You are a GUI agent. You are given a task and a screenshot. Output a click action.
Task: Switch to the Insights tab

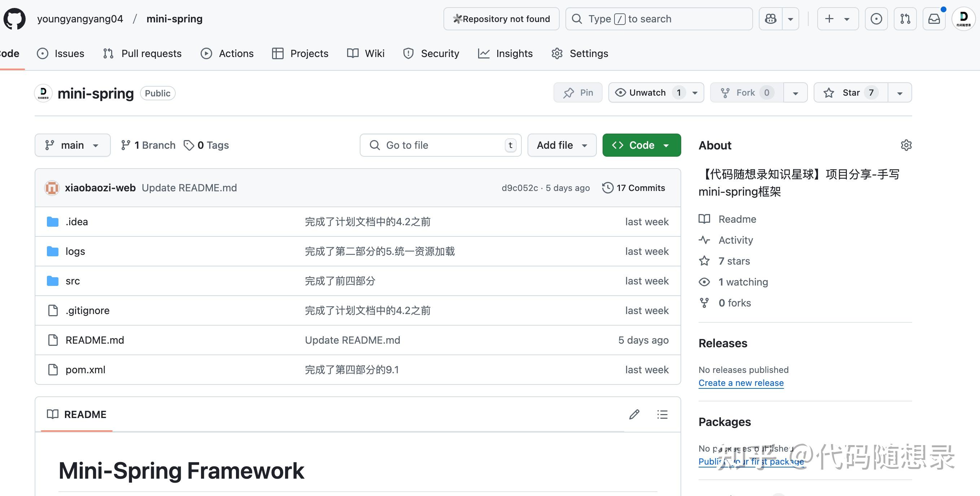[505, 53]
